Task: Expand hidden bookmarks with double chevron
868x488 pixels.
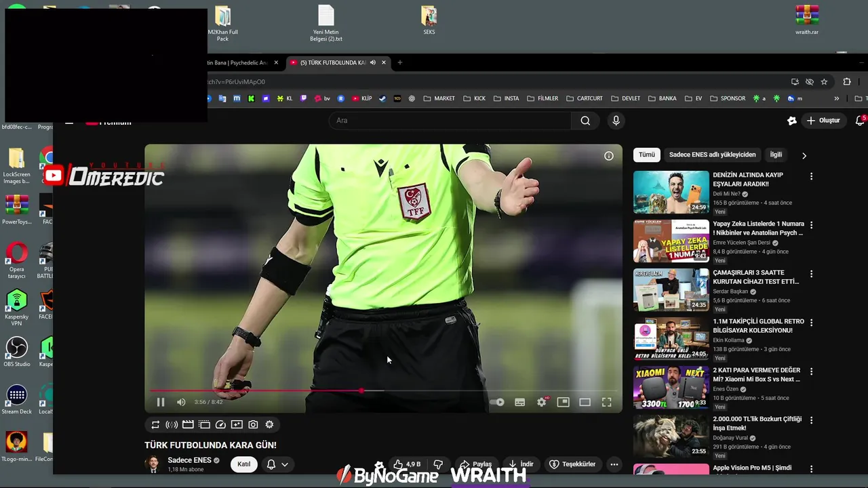Action: pyautogui.click(x=836, y=98)
